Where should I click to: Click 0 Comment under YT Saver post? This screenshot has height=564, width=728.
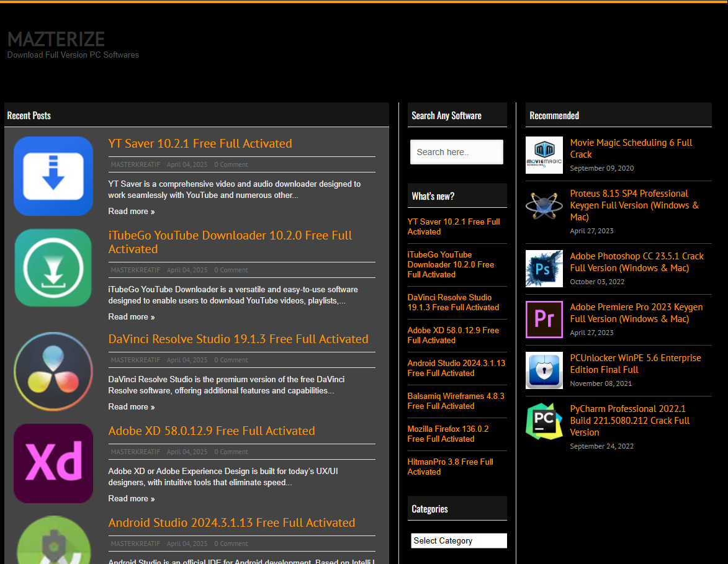point(231,165)
